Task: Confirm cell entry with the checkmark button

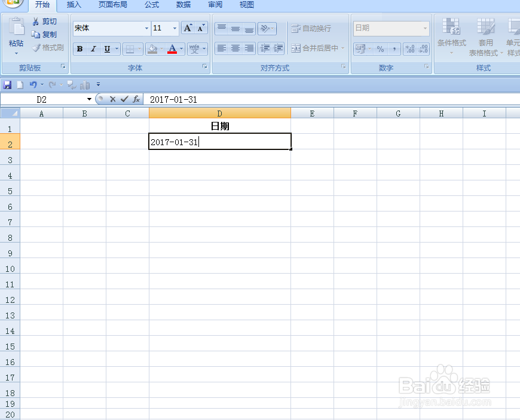Action: coord(124,99)
